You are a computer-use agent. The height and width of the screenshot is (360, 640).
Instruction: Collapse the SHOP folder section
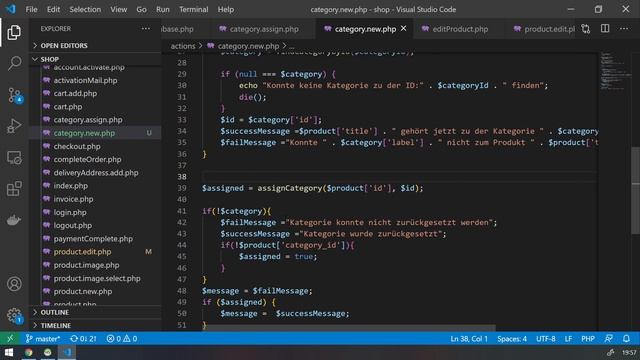95,59
